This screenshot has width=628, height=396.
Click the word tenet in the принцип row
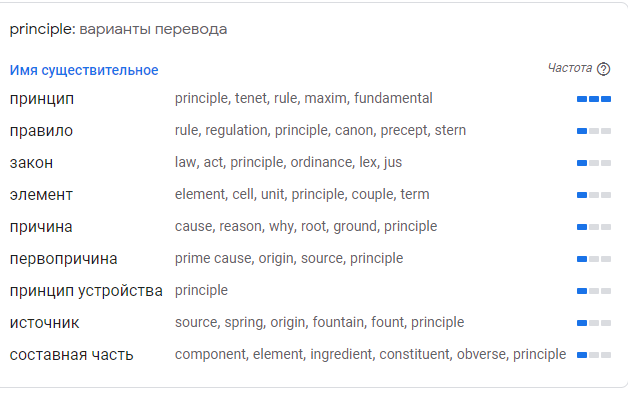click(251, 98)
